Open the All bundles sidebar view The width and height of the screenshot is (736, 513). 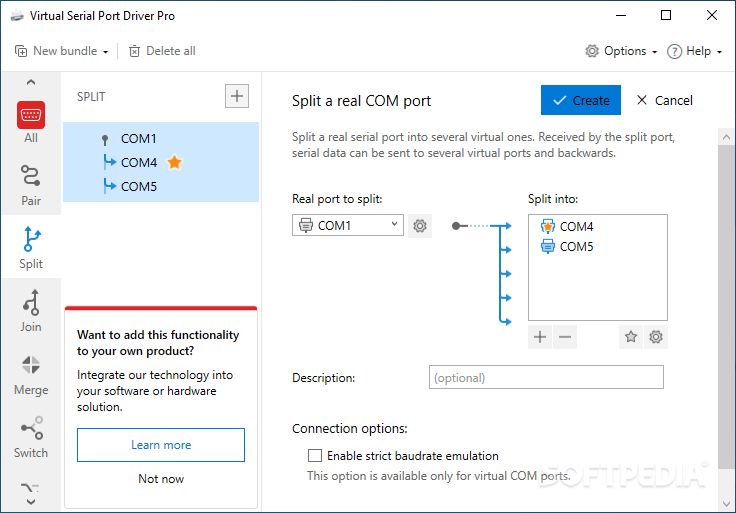coord(31,122)
